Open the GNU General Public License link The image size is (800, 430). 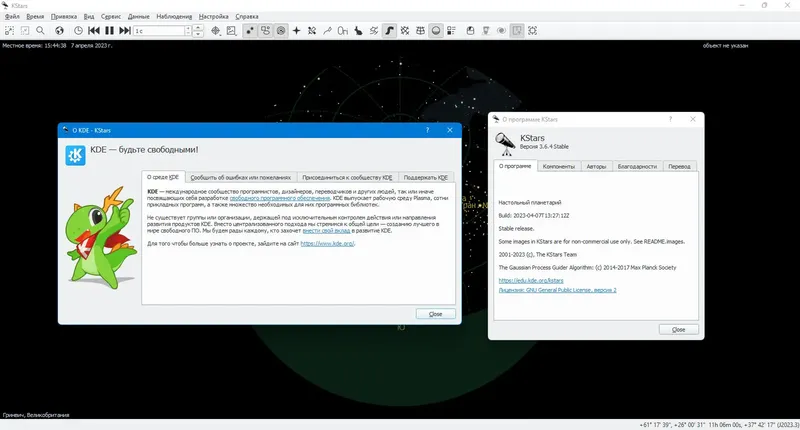[x=557, y=290]
